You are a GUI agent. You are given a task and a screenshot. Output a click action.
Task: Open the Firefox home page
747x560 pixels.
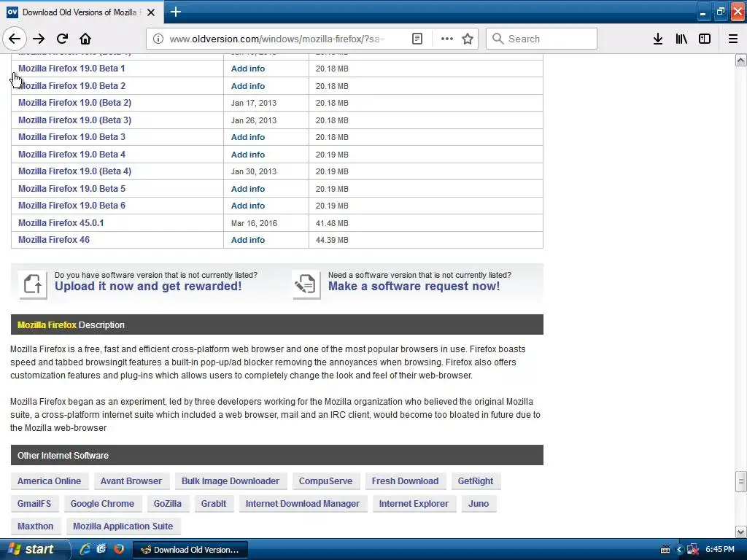coord(85,39)
